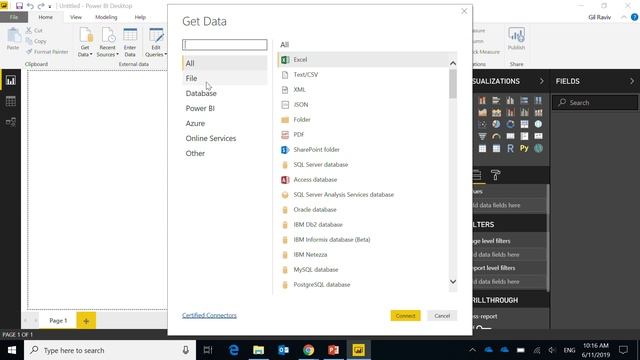Cancel the Get Data dialog
This screenshot has width=640, height=360.
[442, 316]
